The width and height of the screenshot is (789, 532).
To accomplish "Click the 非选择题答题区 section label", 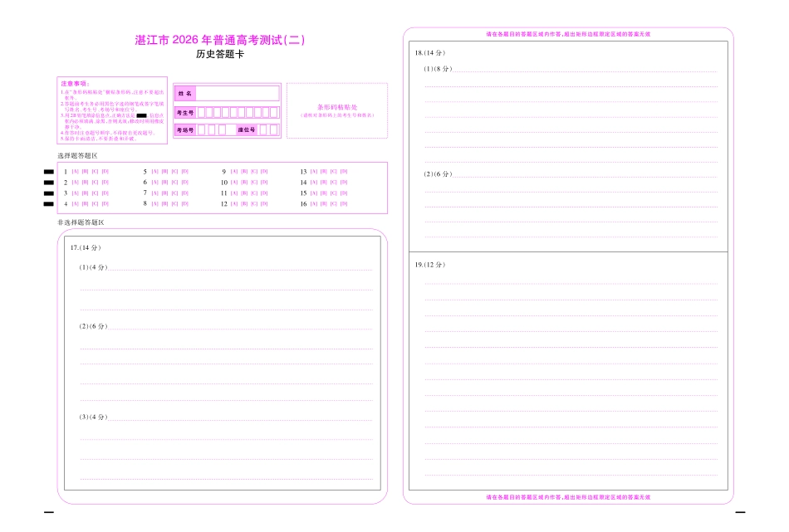I will coord(81,222).
